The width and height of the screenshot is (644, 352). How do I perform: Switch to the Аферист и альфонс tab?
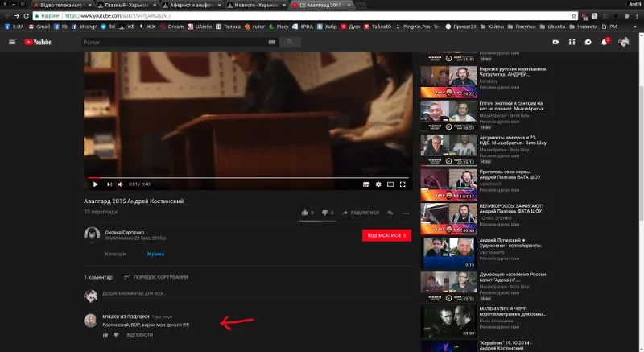coord(191,5)
